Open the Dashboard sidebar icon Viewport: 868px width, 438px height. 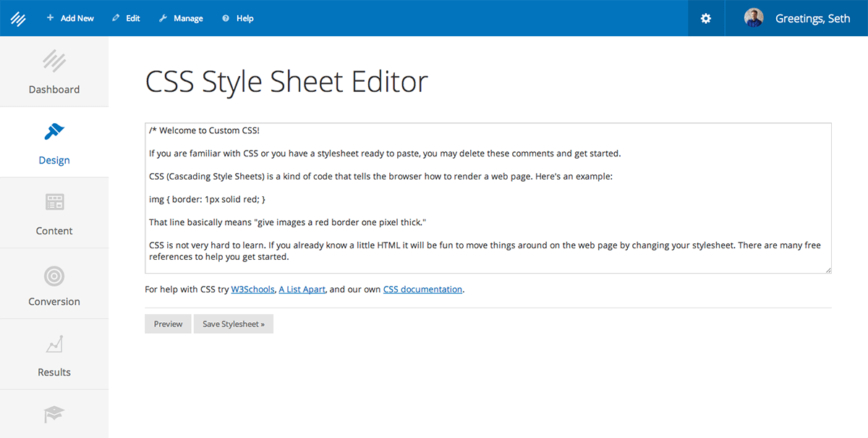point(54,62)
